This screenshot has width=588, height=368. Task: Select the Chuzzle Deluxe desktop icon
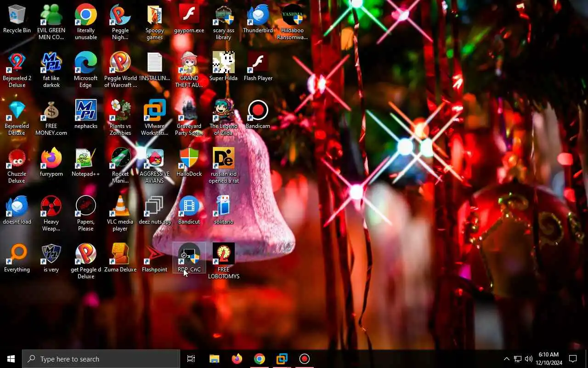point(17,166)
